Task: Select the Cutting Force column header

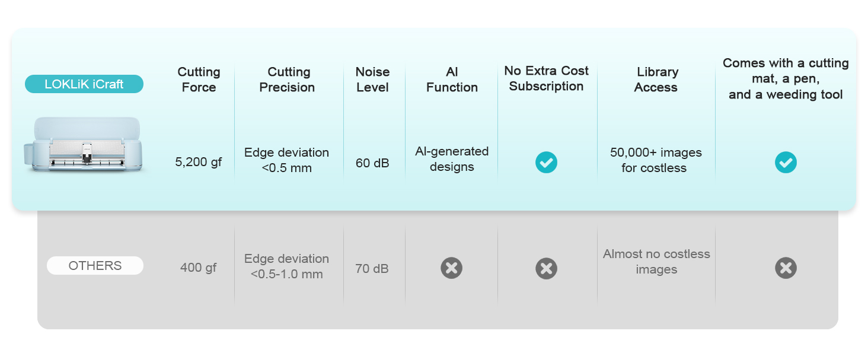Action: coord(199,80)
